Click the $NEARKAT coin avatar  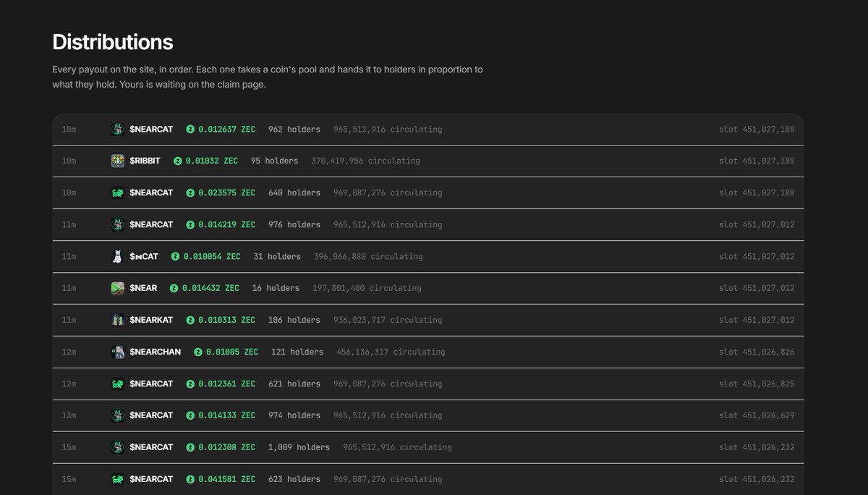[x=118, y=320]
